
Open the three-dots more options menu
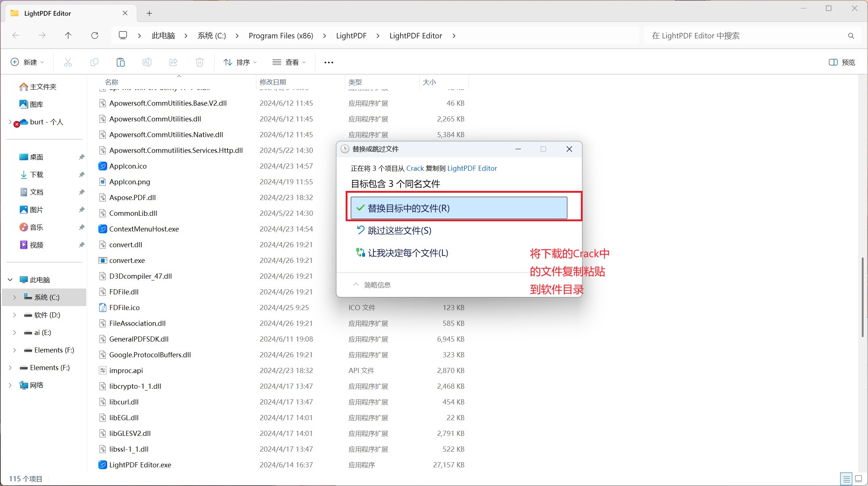coord(328,63)
